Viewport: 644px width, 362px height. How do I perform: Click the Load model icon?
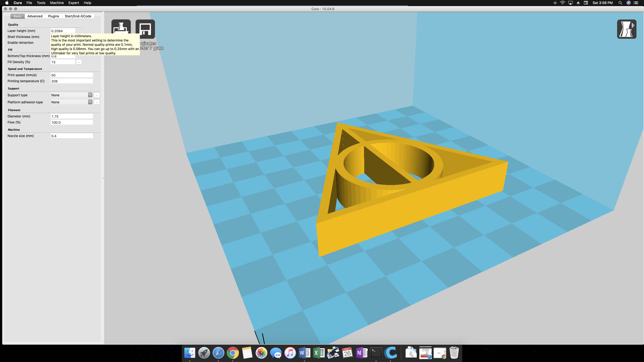pyautogui.click(x=121, y=27)
